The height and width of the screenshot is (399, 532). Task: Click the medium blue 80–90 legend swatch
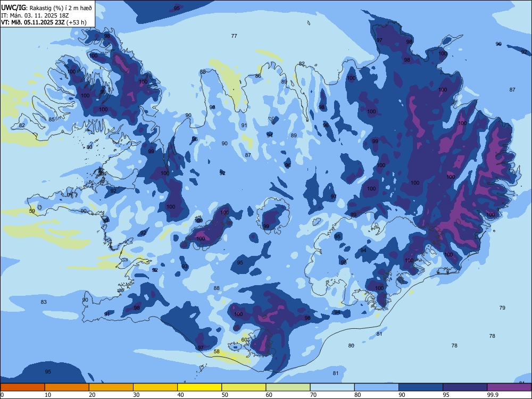click(377, 387)
